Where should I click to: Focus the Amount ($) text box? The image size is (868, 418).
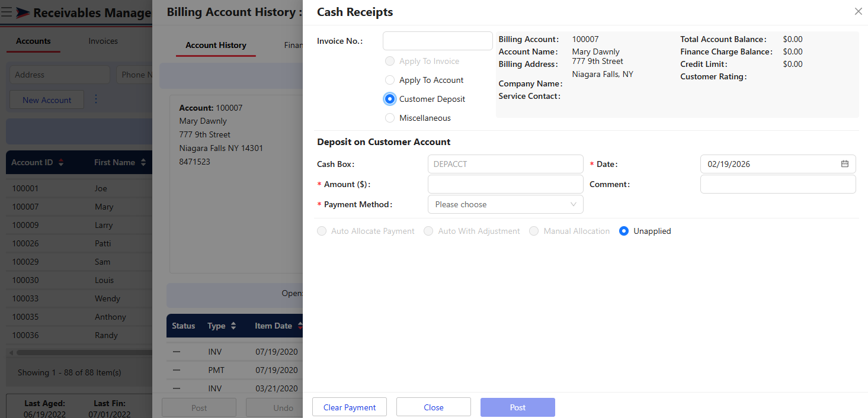505,184
